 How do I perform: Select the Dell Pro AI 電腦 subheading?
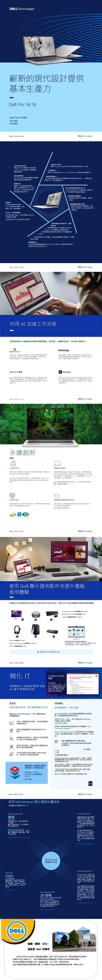pyautogui.click(x=16, y=372)
